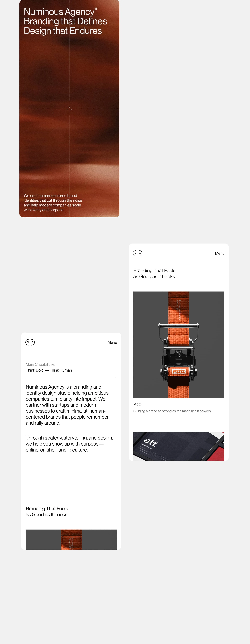Open the att business card project image
This screenshot has height=644, width=250.
coord(179,446)
